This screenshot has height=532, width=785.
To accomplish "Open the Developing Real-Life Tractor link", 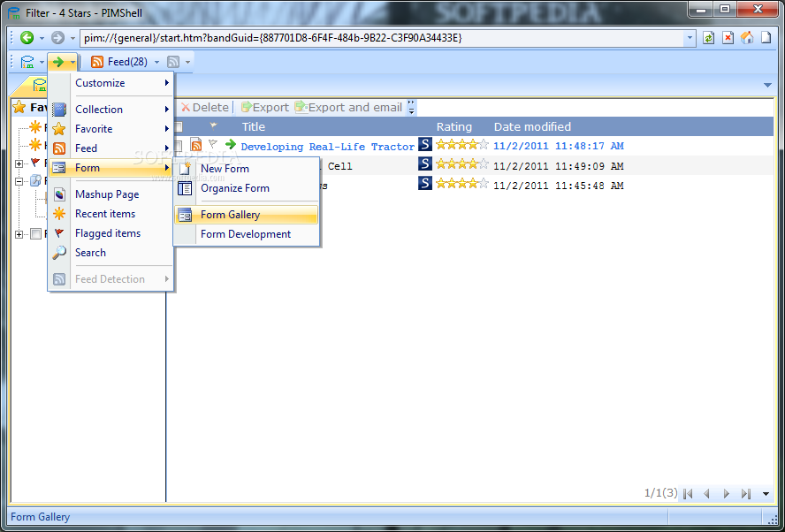I will point(327,147).
